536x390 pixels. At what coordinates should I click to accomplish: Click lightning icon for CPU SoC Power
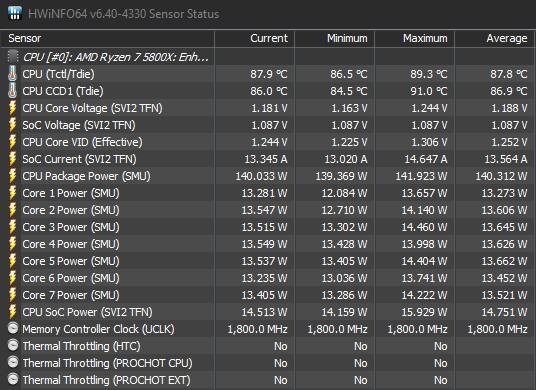pos(13,312)
